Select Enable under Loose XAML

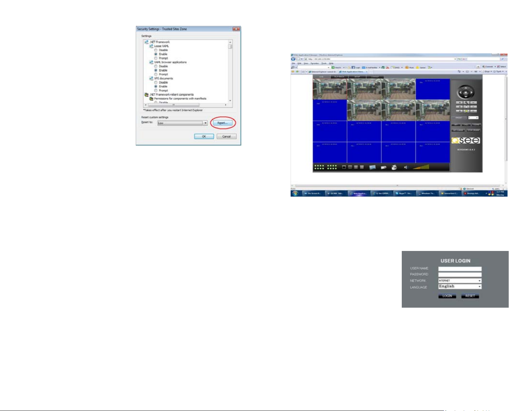tap(156, 54)
